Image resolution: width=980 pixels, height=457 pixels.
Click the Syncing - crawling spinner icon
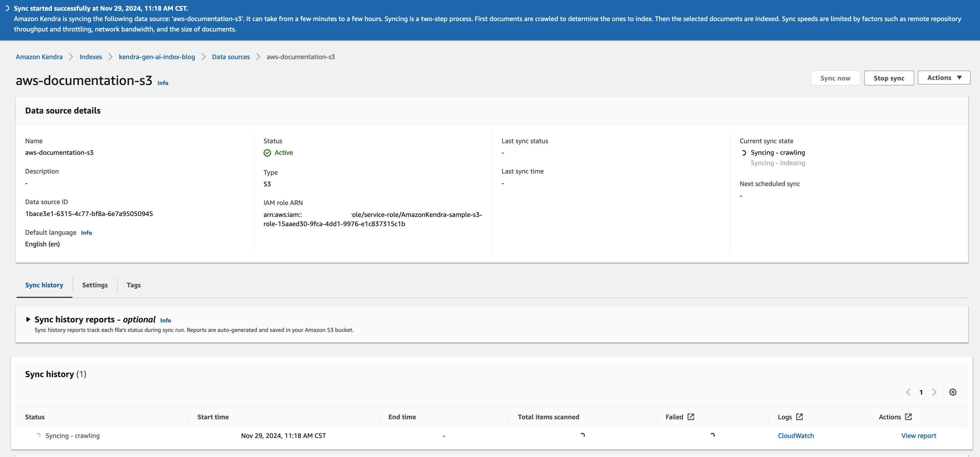[x=744, y=153]
